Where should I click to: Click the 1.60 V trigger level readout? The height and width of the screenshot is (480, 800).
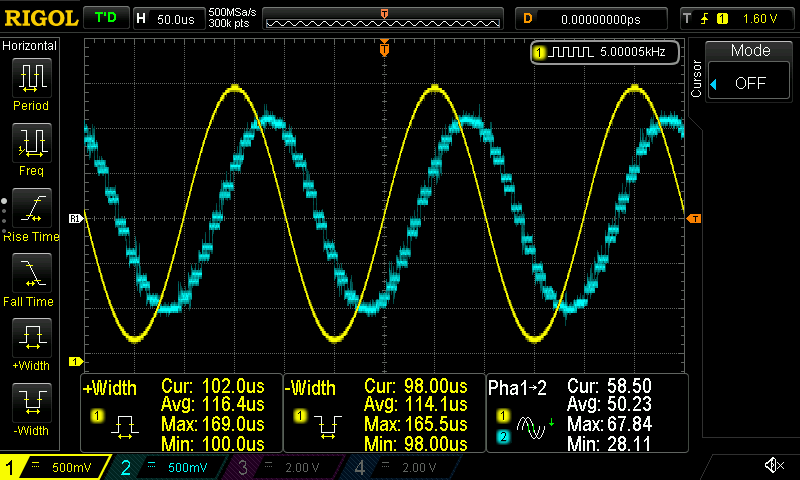762,18
